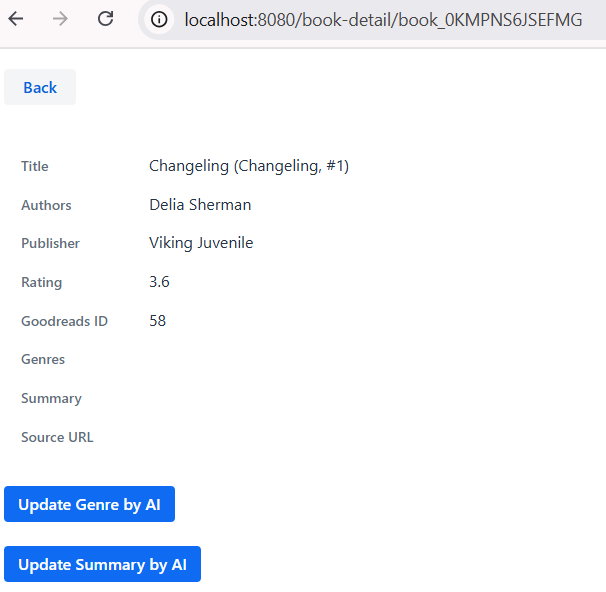Click the author name Delia Sherman
The height and width of the screenshot is (592, 606).
[200, 205]
